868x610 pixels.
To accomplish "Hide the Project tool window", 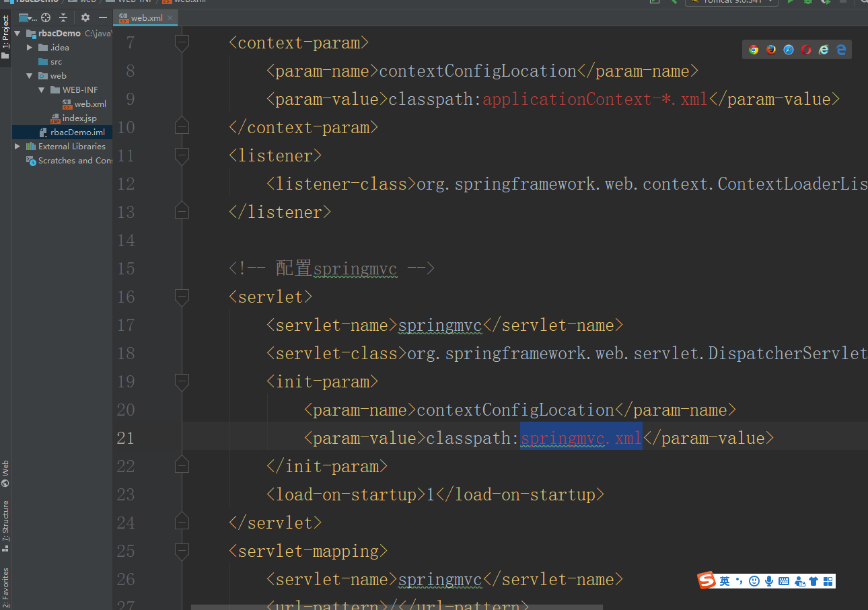I will point(103,17).
